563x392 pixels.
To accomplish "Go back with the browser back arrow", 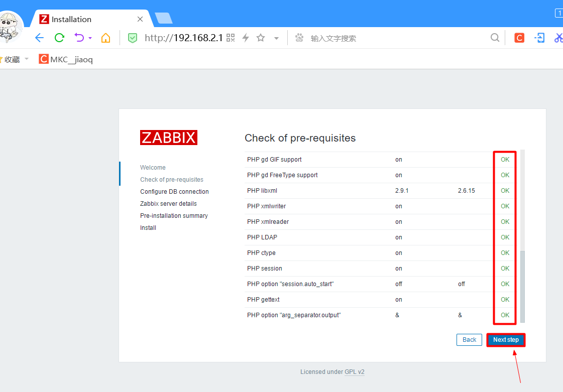I will pyautogui.click(x=39, y=38).
